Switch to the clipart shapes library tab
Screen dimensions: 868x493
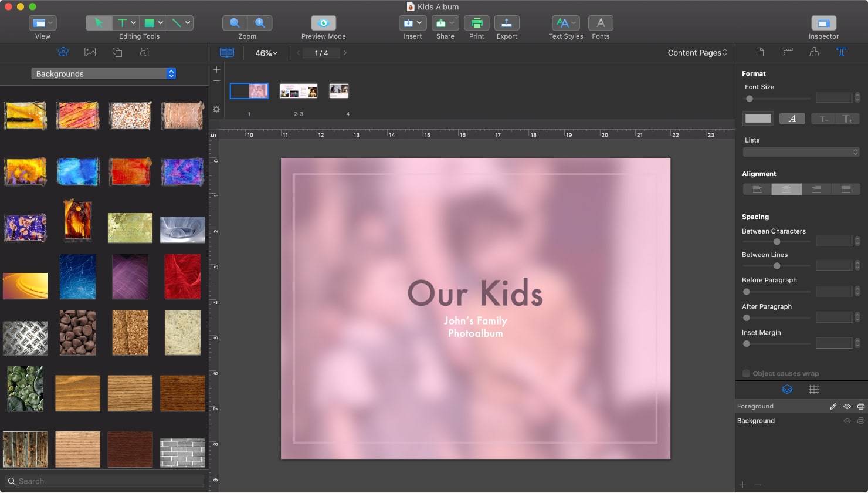117,52
